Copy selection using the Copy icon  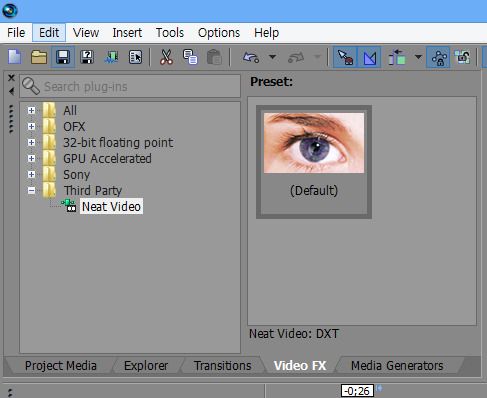coord(190,57)
